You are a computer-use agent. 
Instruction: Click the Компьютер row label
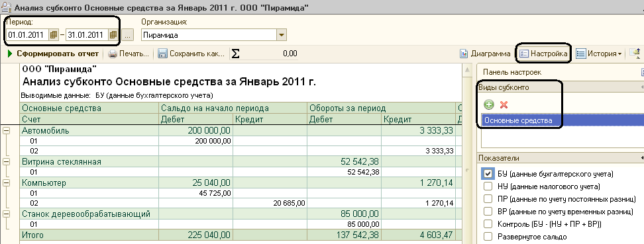click(x=44, y=183)
